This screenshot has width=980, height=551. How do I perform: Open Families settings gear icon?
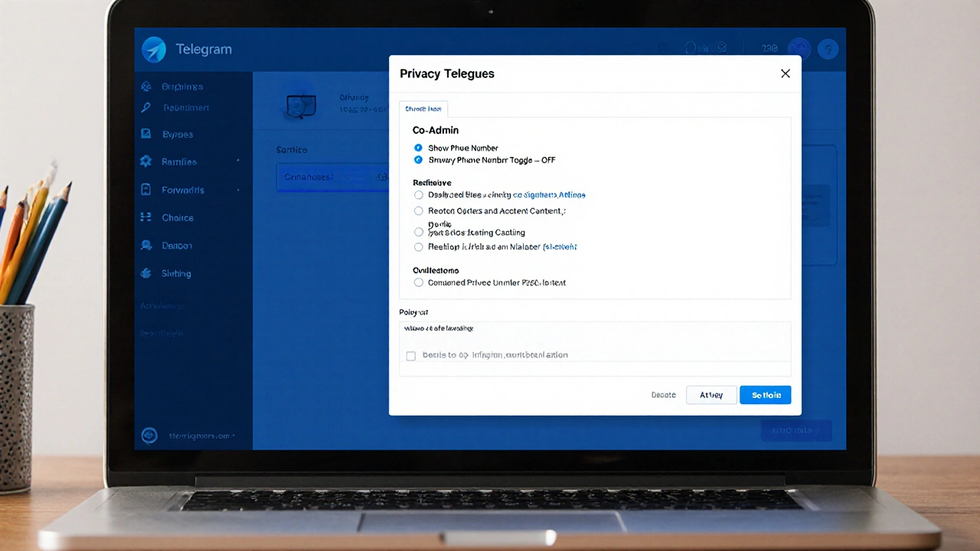click(x=145, y=161)
